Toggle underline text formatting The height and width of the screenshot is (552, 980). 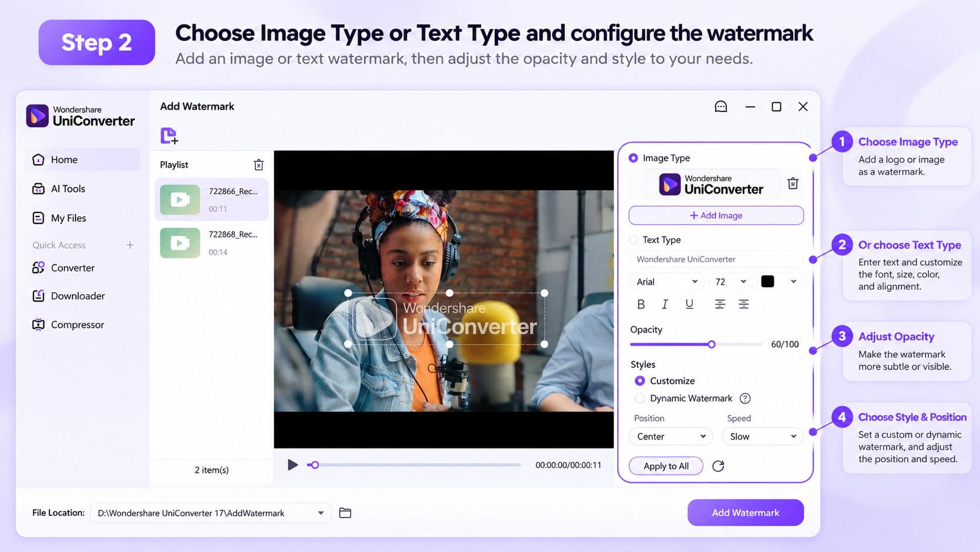689,304
